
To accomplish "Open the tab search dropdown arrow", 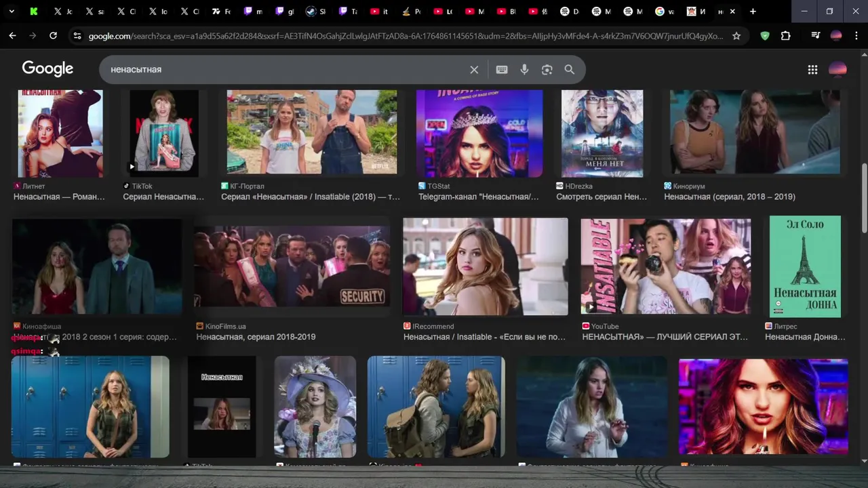I will pyautogui.click(x=12, y=12).
